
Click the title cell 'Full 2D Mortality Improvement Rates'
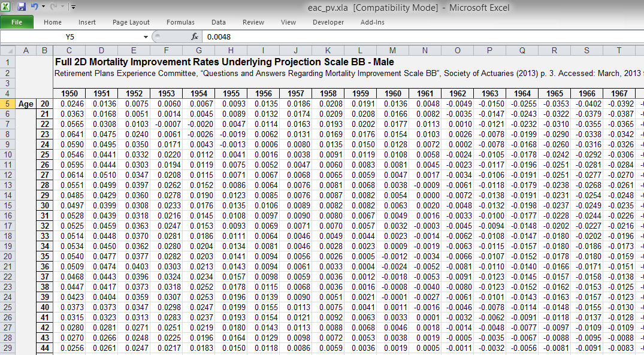click(224, 62)
